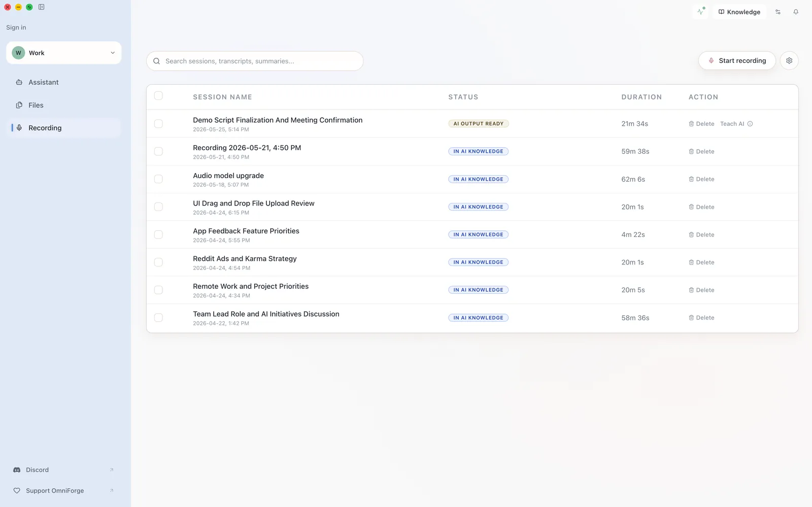Viewport: 812px width, 507px height.
Task: Click IN AI KNOWLEDGE badge for Audio model upgrade
Action: (x=478, y=179)
